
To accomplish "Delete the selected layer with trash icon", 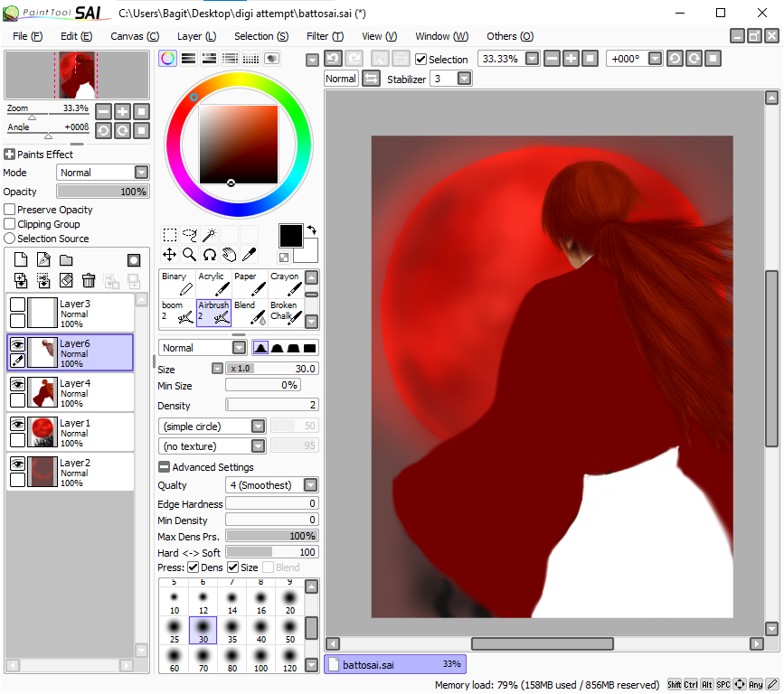I will [89, 281].
